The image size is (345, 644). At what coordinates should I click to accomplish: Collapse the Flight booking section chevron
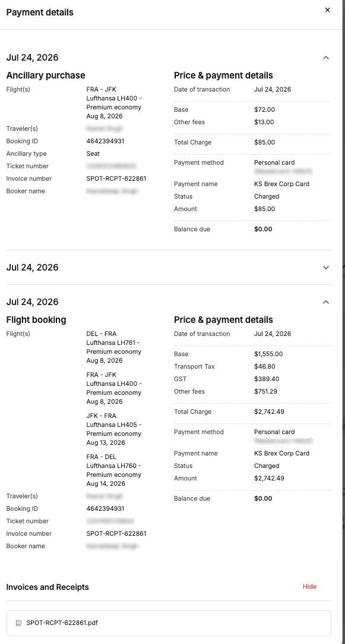click(326, 302)
